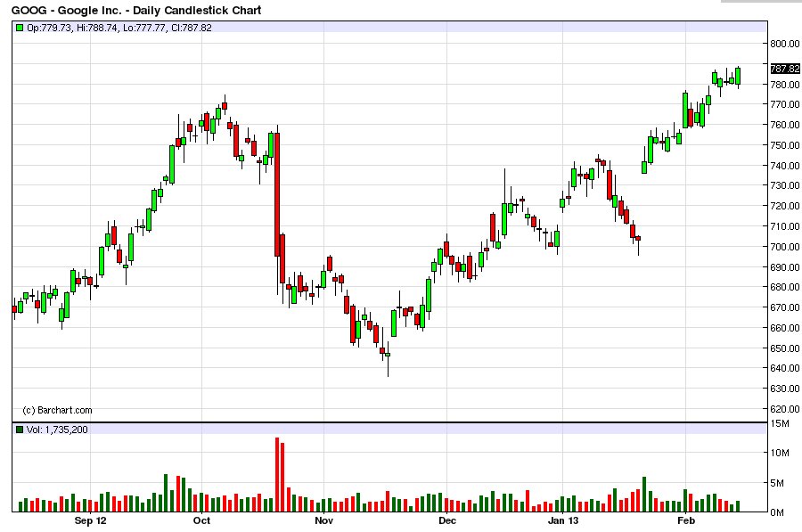Click the tallest red volume bar
The width and height of the screenshot is (802, 532).
click(x=277, y=475)
